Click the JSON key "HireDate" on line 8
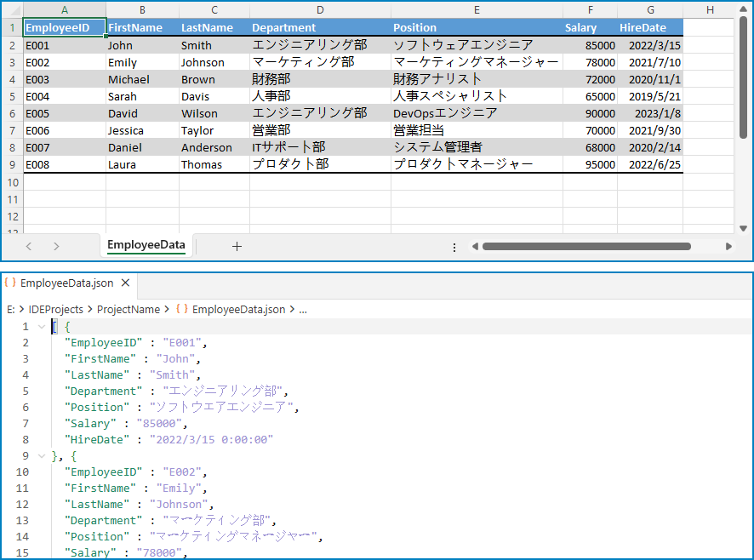 tap(97, 440)
